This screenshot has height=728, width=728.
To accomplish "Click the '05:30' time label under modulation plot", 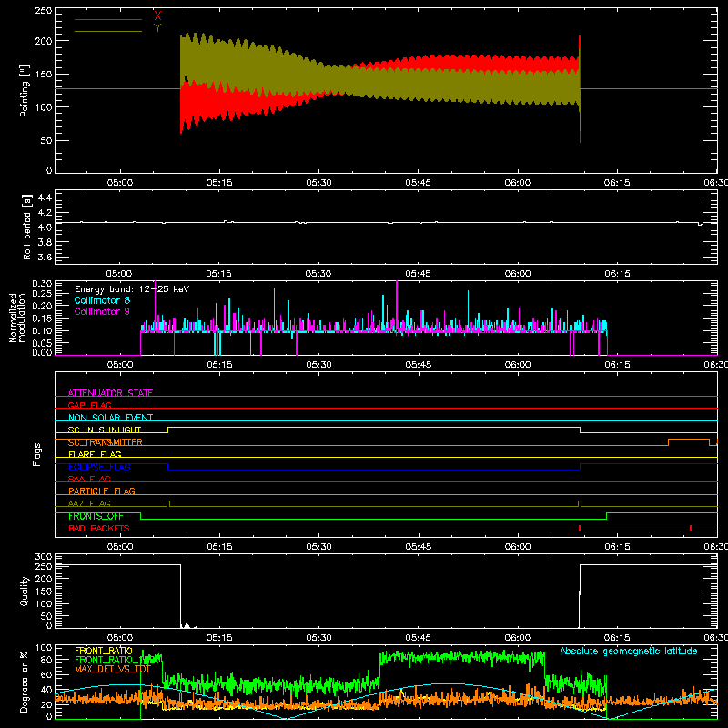I will point(318,365).
